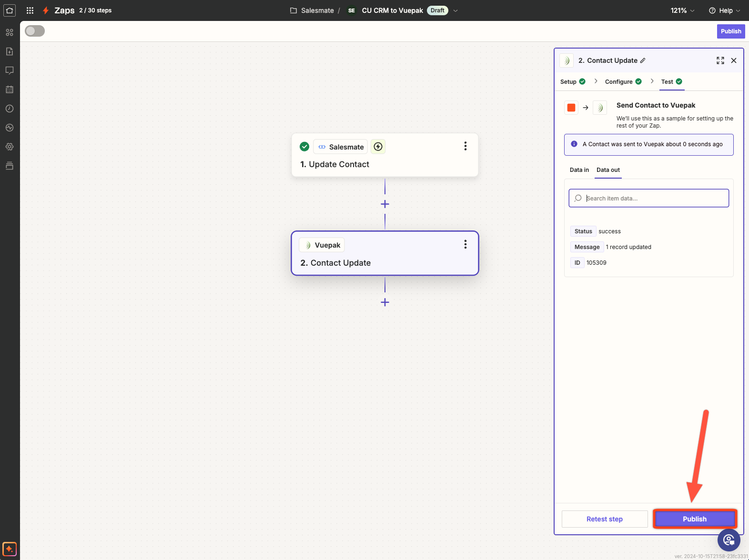Open the Salesmate folder link
This screenshot has height=560, width=749.
317,10
